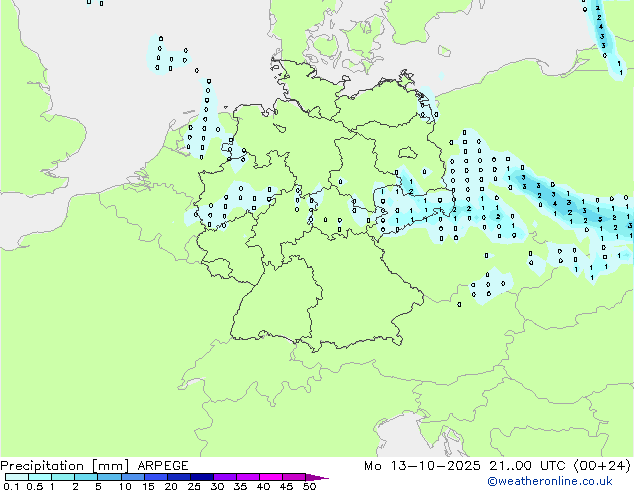
Task: Click the 'Precipitation [mm]' title text
Action: tap(64, 466)
